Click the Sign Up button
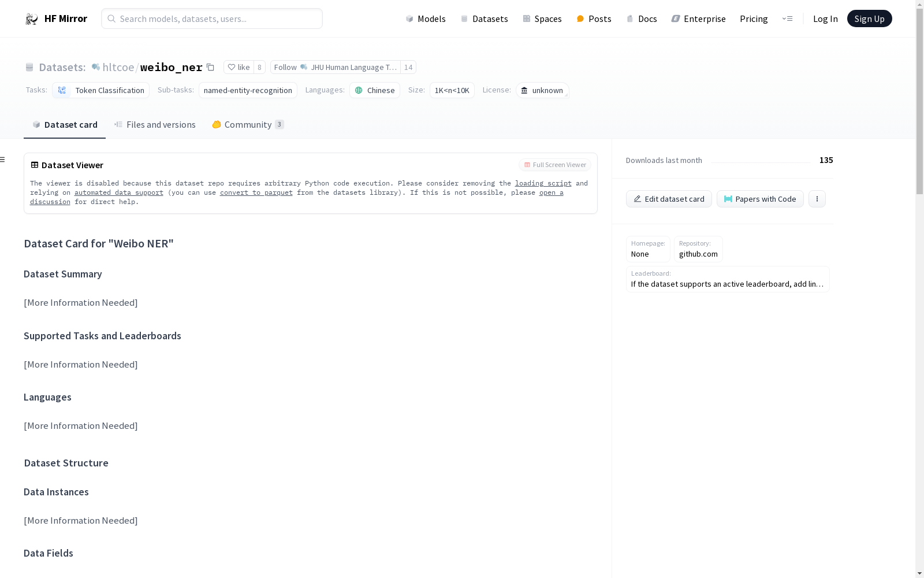This screenshot has height=578, width=924. [x=869, y=18]
